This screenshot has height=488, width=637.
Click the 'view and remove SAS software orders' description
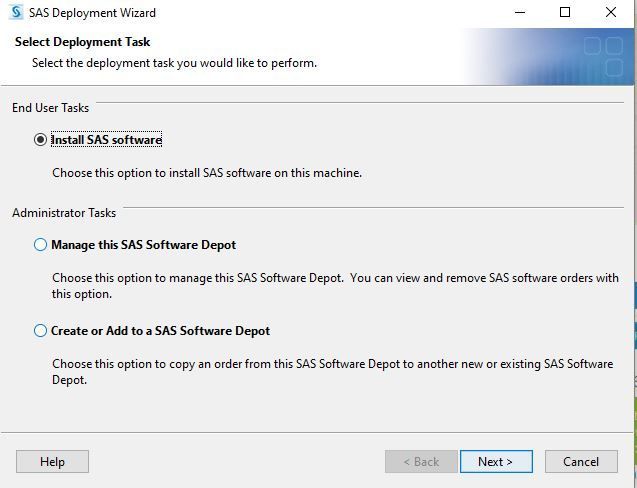pyautogui.click(x=335, y=286)
